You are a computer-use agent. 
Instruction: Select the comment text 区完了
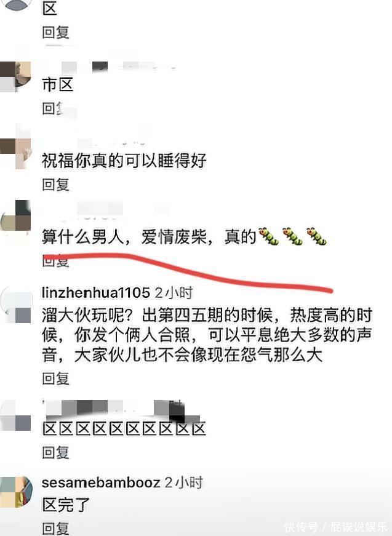66,505
